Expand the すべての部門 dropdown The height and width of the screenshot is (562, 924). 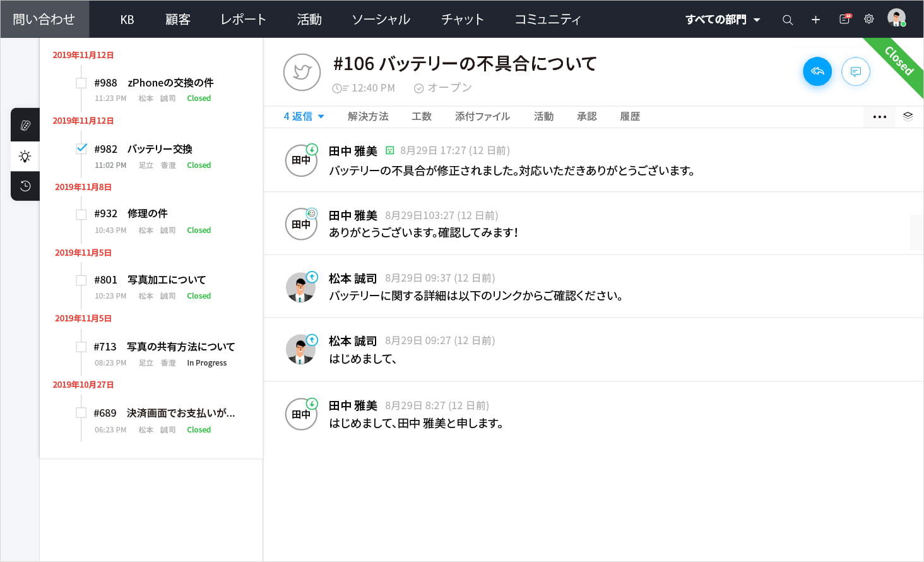723,20
